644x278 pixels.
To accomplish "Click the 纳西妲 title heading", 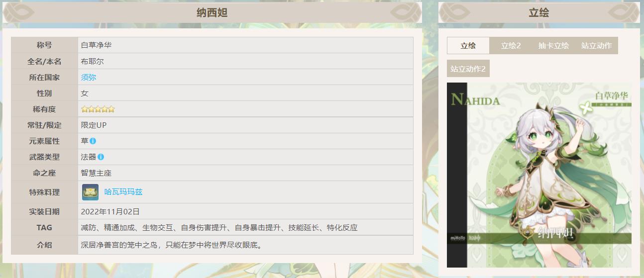I will coord(212,13).
